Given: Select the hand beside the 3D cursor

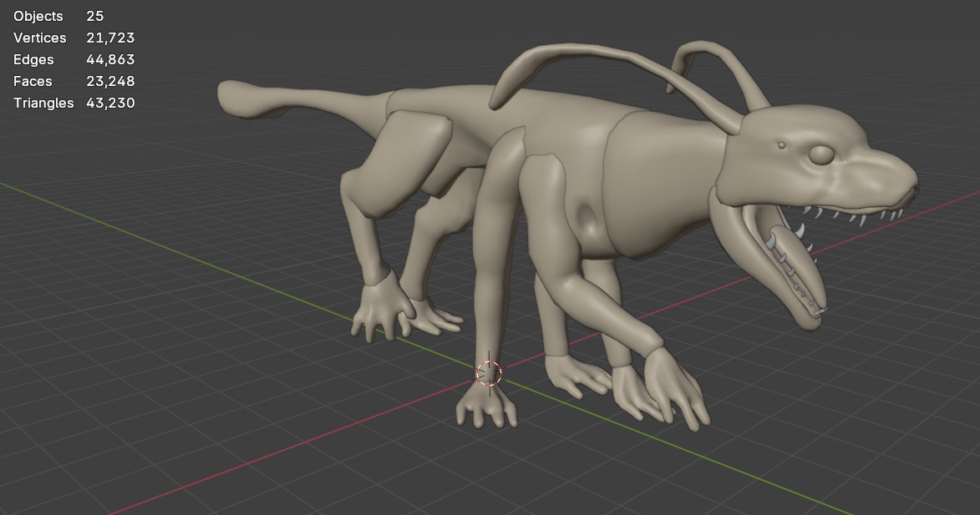Looking at the screenshot, I should coord(487,405).
